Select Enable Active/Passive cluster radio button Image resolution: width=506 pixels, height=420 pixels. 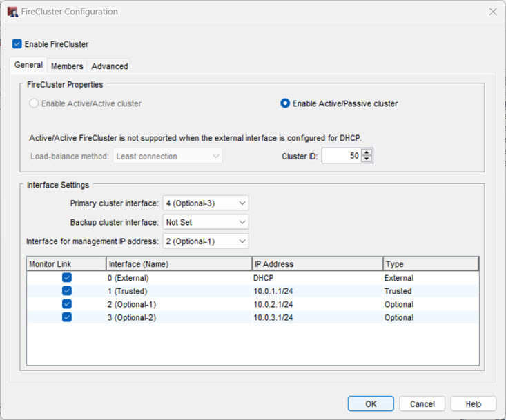284,103
